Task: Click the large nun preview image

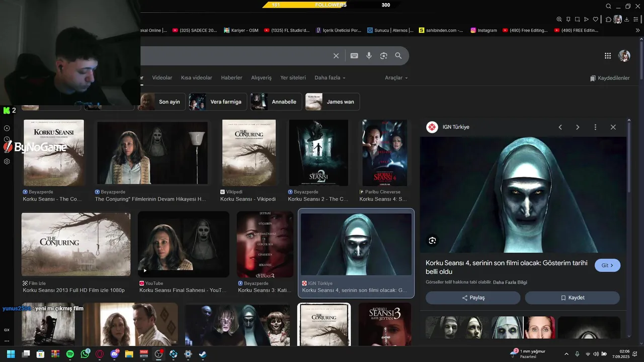Action: click(x=523, y=195)
